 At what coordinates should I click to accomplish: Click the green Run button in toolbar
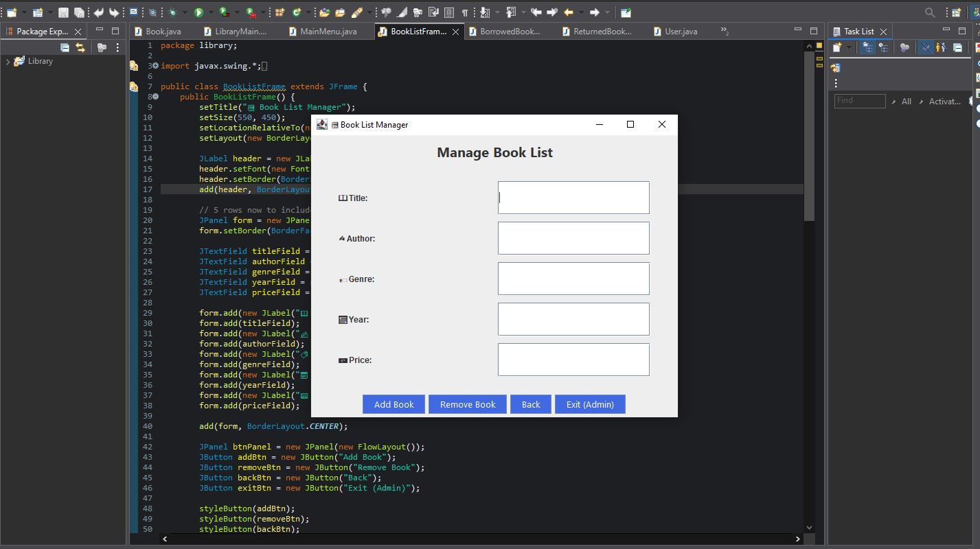tap(198, 12)
